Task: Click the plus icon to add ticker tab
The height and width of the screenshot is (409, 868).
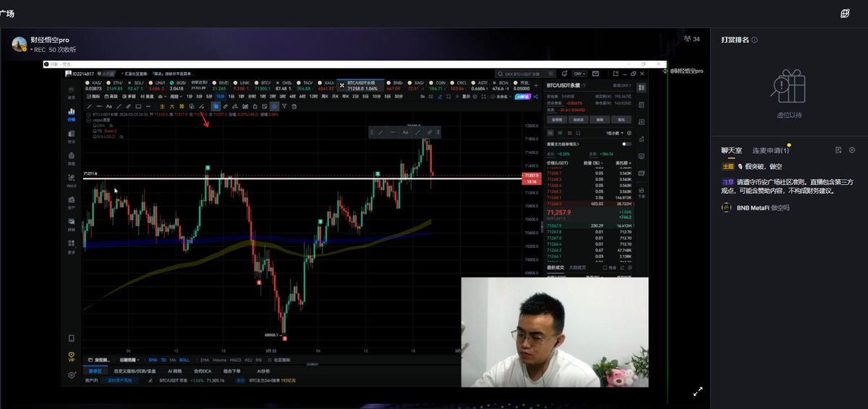Action: (x=536, y=85)
